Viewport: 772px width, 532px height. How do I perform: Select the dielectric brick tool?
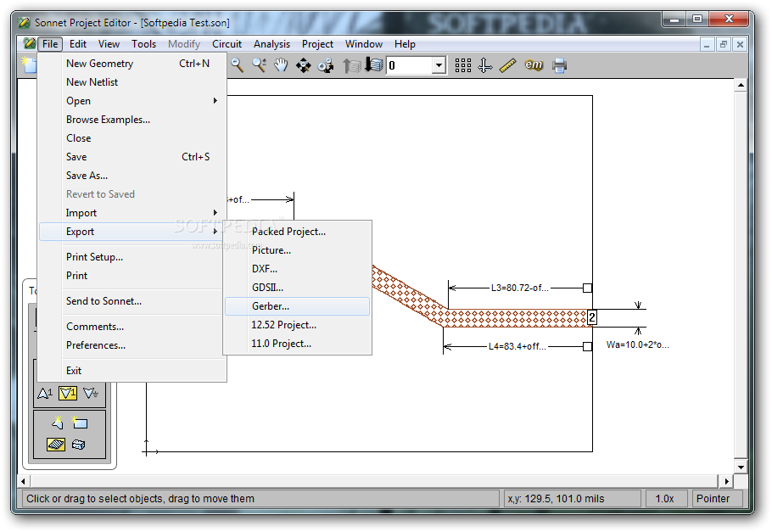78,445
